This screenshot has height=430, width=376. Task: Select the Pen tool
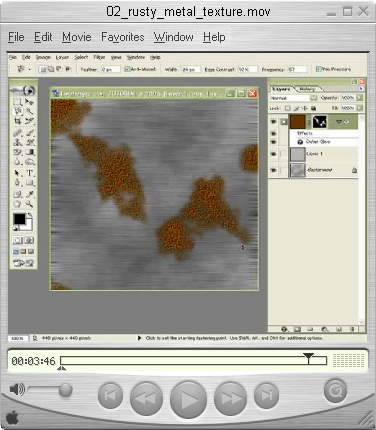(x=17, y=183)
